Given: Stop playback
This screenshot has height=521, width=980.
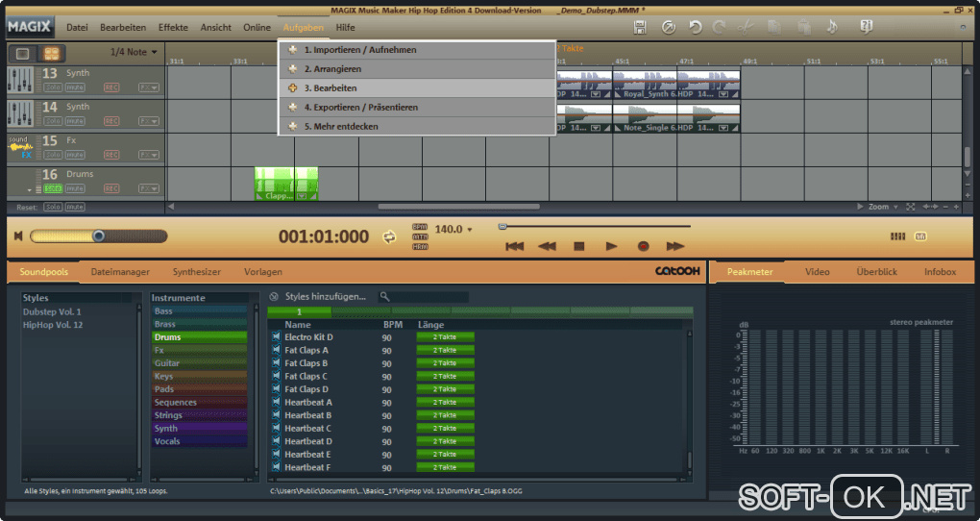Looking at the screenshot, I should pyautogui.click(x=578, y=246).
